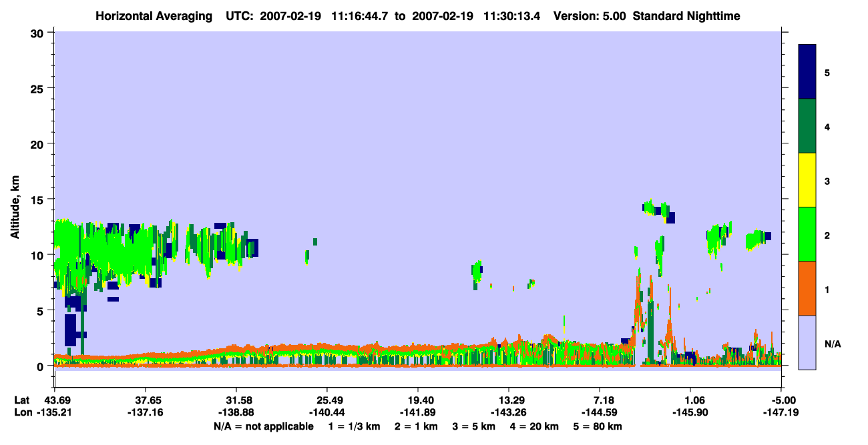
Task: Click the dark blue colorbar segment labeled 5
Action: 807,72
